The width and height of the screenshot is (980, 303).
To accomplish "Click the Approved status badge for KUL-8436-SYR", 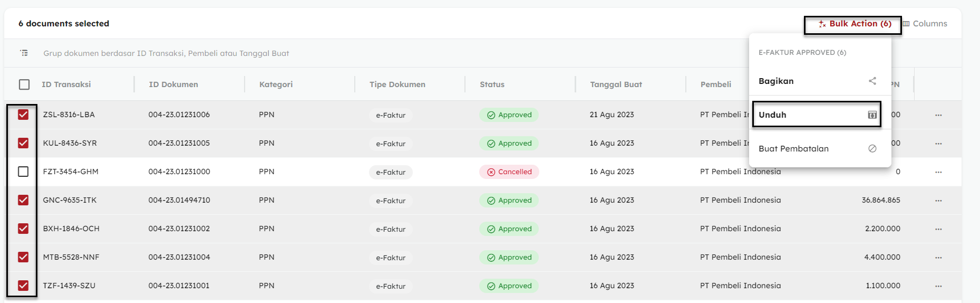I will [509, 144].
